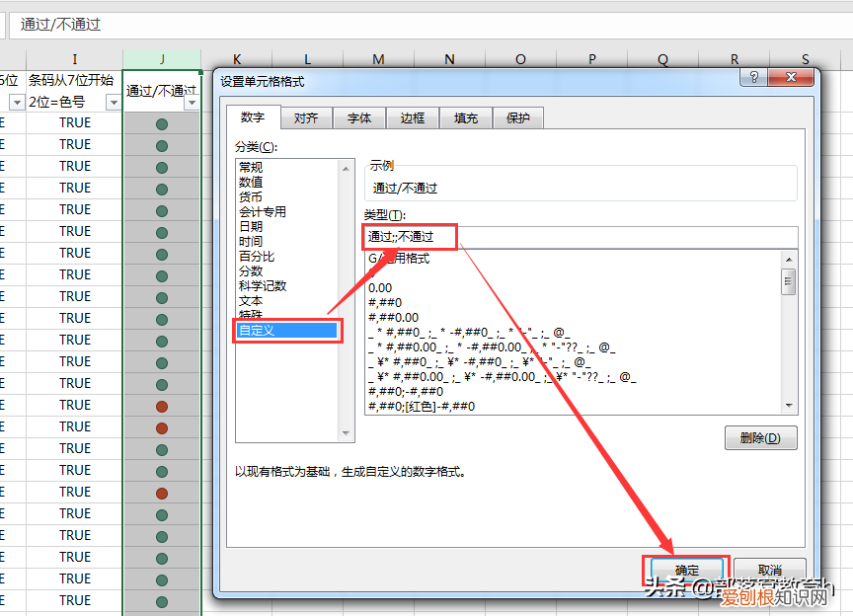
Task: Click the 确定 button to confirm
Action: point(685,570)
